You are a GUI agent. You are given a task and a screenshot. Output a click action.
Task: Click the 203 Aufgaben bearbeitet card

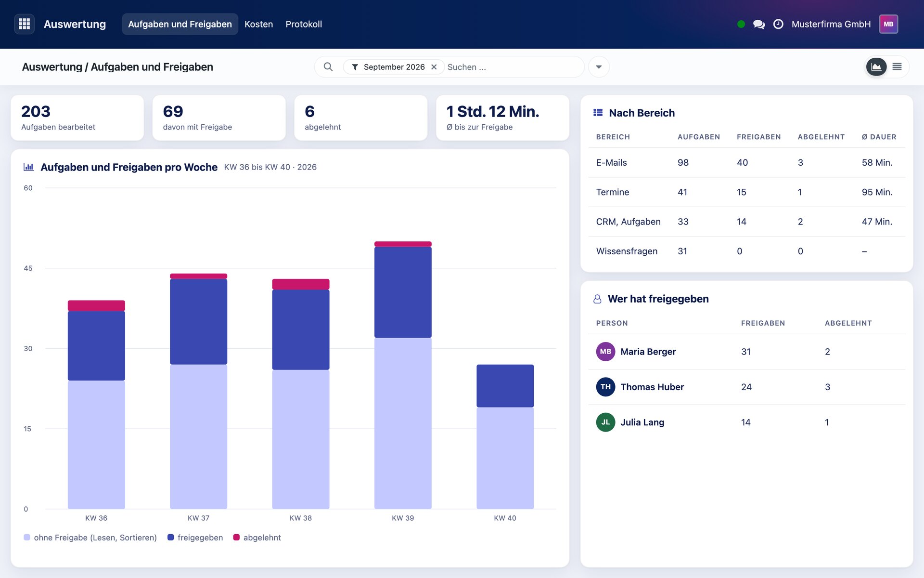pyautogui.click(x=77, y=118)
